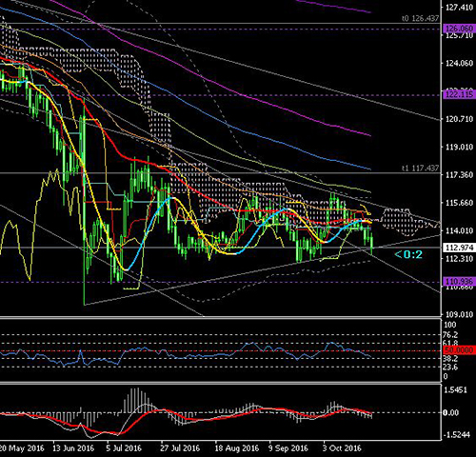Click the t1 117.437 line label
This screenshot has height=457, width=476.
(420, 169)
